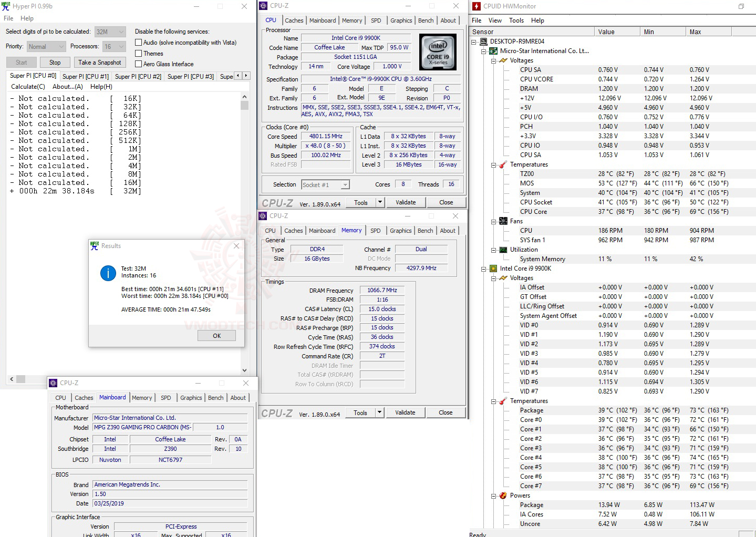Click the Powers group icon in HWMonitor

pos(503,495)
